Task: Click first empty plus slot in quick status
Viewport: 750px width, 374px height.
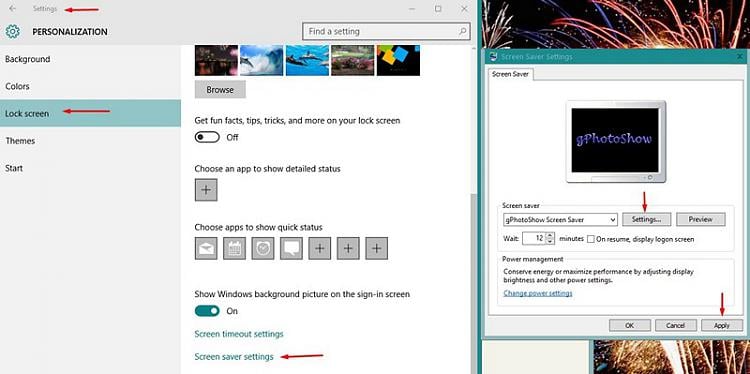Action: tap(320, 248)
